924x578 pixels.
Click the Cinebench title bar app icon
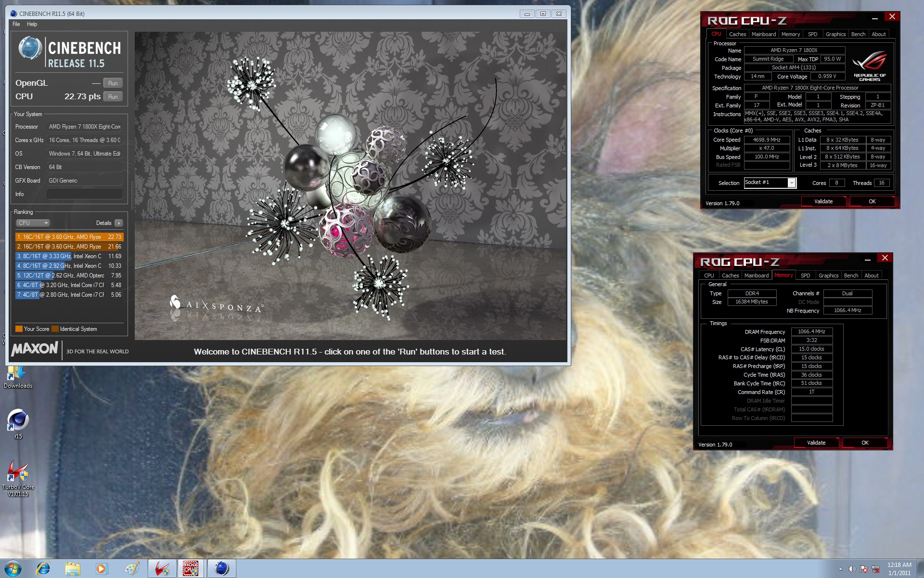(x=13, y=13)
